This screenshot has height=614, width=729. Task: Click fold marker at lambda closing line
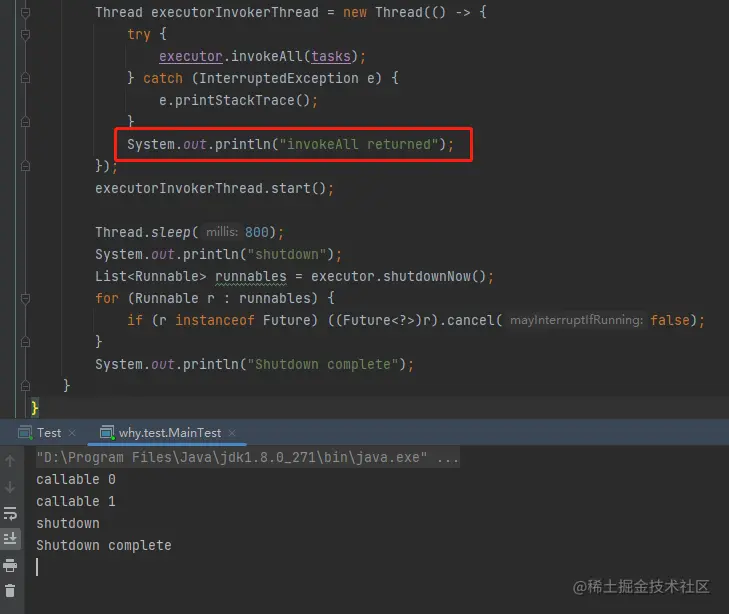pos(26,166)
